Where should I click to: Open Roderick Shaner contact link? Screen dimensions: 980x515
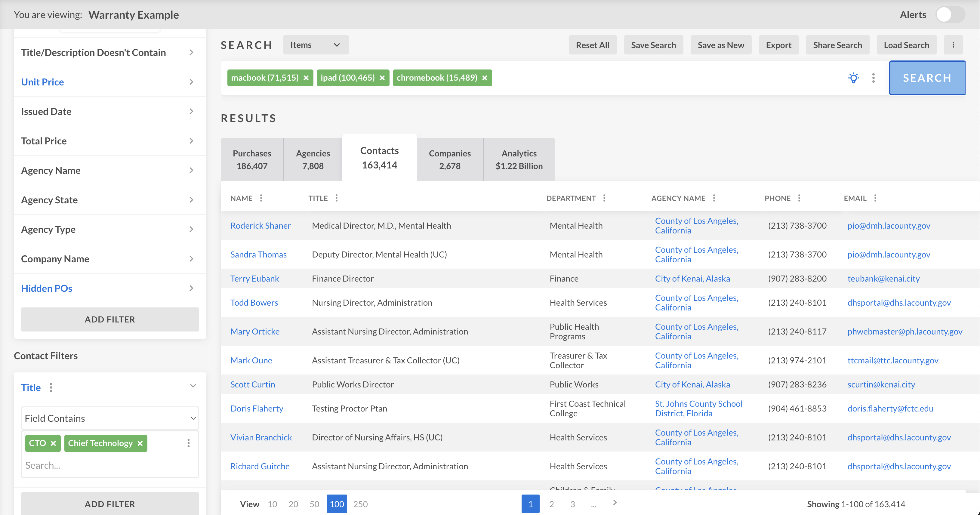[x=260, y=226]
